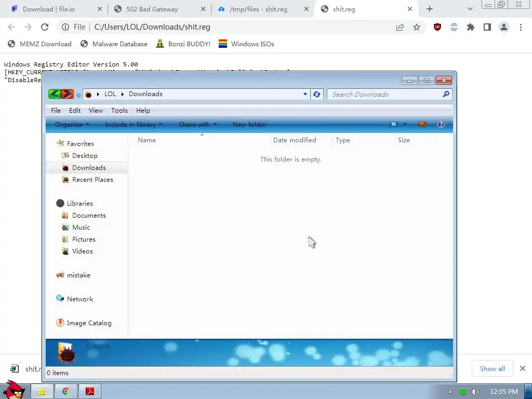
Task: Open the Pictures library
Action: 84,239
